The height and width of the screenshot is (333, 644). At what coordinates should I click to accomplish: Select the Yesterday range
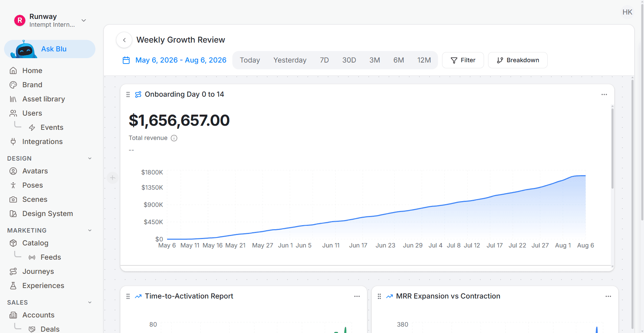pyautogui.click(x=290, y=60)
